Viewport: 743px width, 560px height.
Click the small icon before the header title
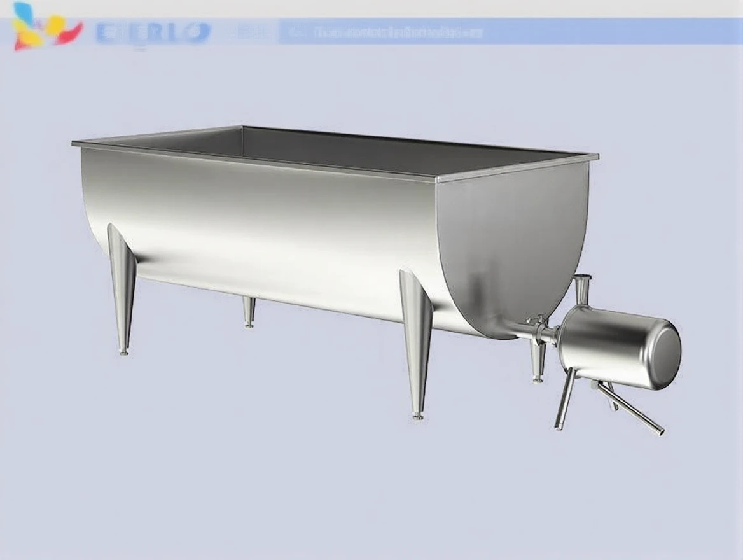point(295,32)
